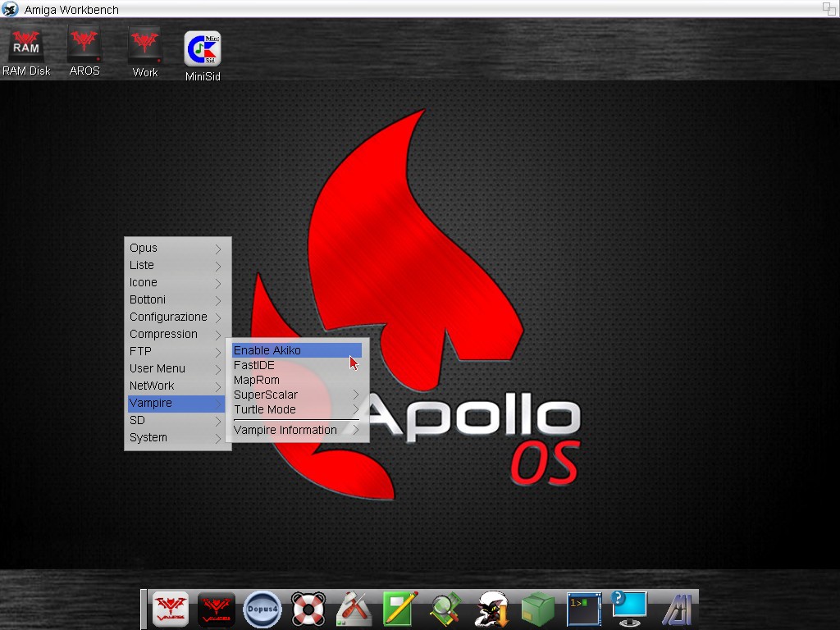Choose Turtle Mode in Vampire submenu

[x=297, y=409]
